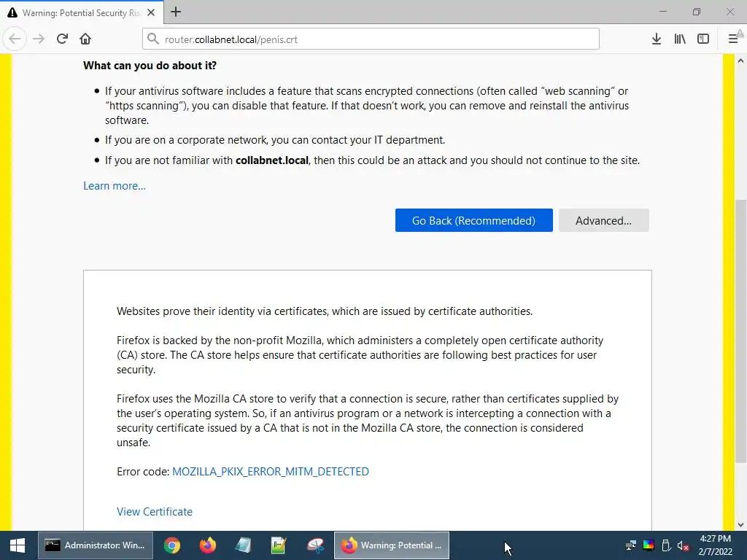Select the Warning: Potential Security Risk tab
The height and width of the screenshot is (560, 747).
pos(82,12)
